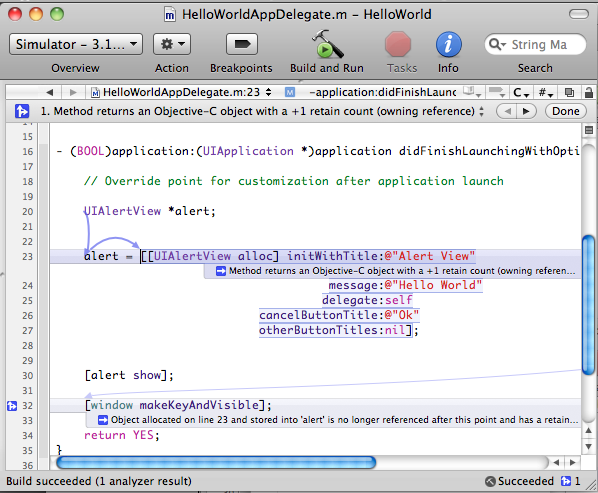Toggle the Breakpoints toolbar button
This screenshot has height=493, width=598.
pos(242,44)
